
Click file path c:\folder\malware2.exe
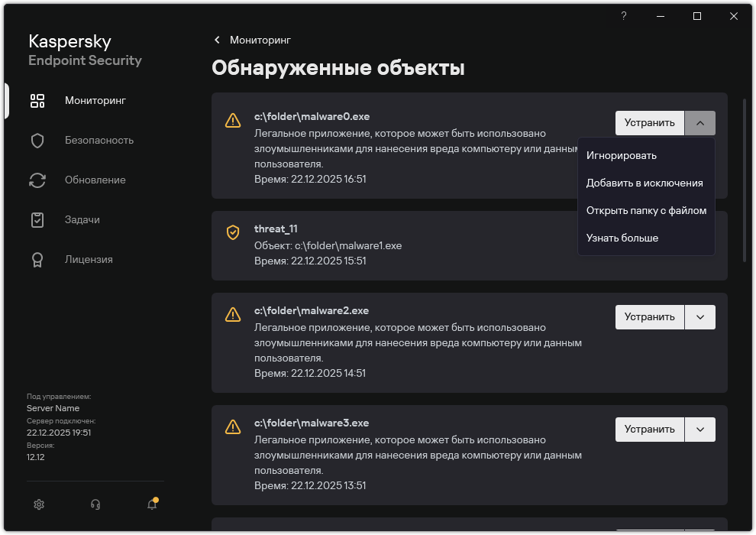(312, 310)
